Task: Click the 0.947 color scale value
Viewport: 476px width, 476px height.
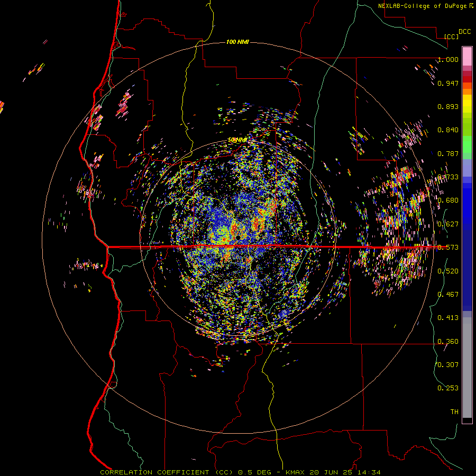Action: (448, 83)
